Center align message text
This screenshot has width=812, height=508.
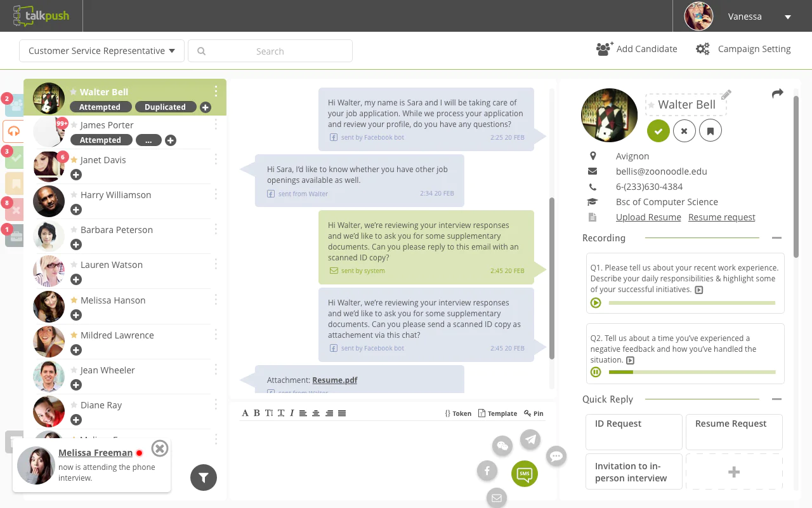[316, 413]
